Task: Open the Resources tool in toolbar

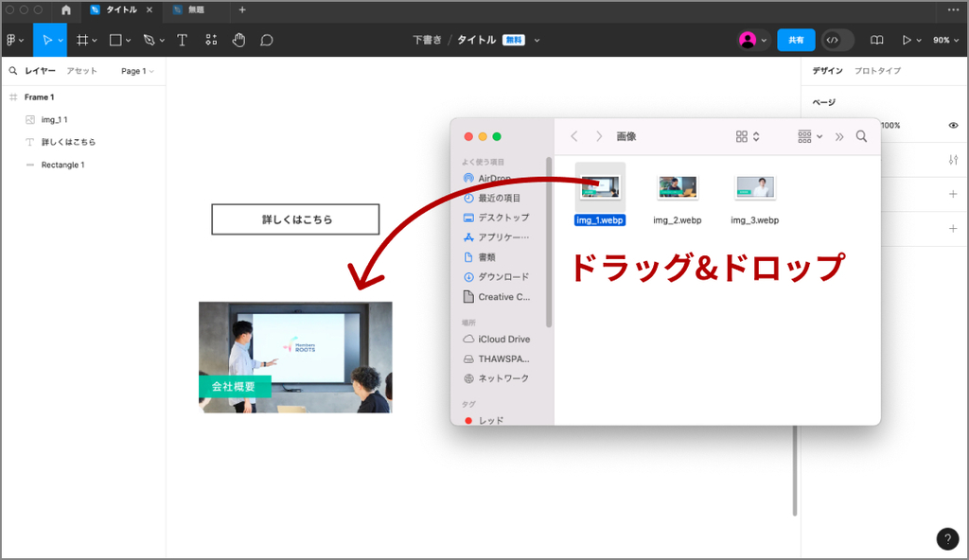Action: click(210, 40)
